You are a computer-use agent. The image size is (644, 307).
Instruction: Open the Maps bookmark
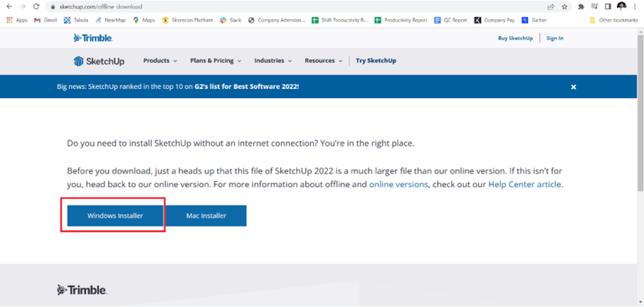point(143,20)
